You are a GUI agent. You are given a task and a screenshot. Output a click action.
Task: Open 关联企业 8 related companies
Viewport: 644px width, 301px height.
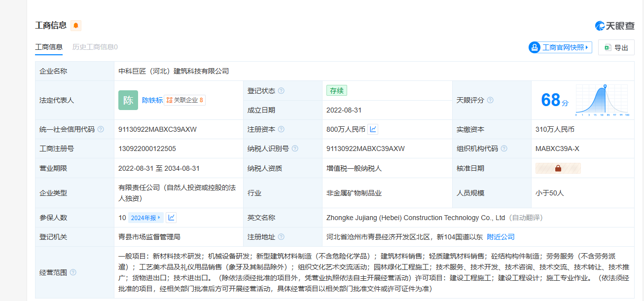pos(185,100)
